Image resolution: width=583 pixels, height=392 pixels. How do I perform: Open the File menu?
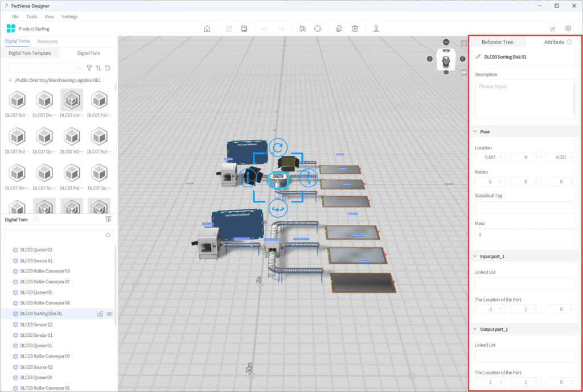coord(15,16)
